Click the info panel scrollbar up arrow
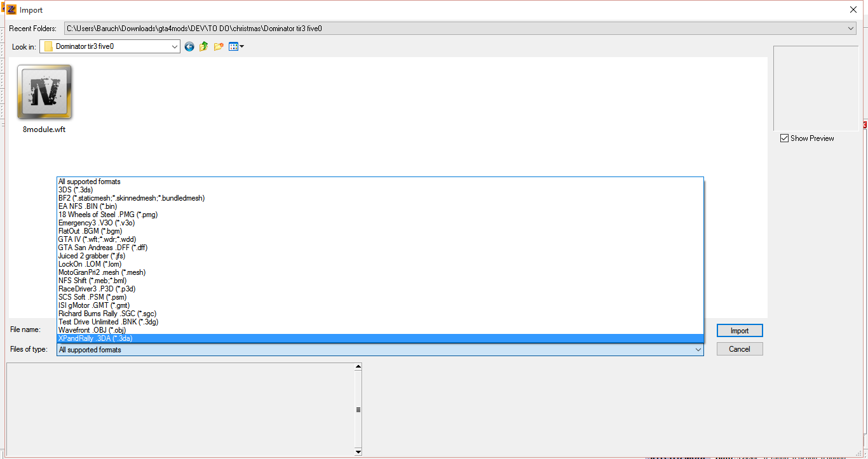 point(358,367)
